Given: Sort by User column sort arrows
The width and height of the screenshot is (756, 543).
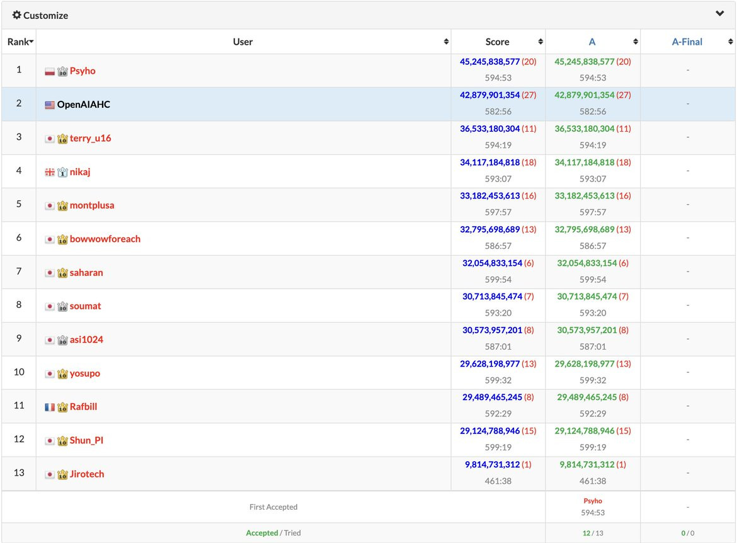Looking at the screenshot, I should [x=446, y=42].
